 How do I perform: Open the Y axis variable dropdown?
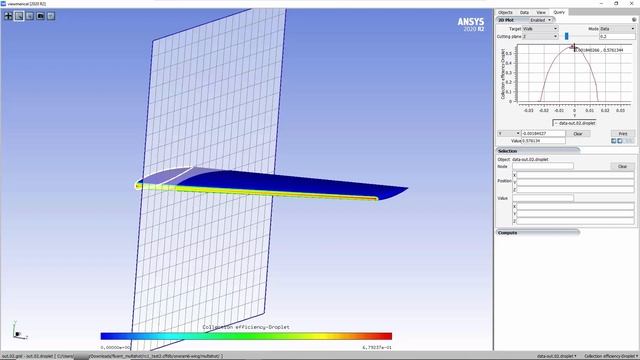(509, 133)
